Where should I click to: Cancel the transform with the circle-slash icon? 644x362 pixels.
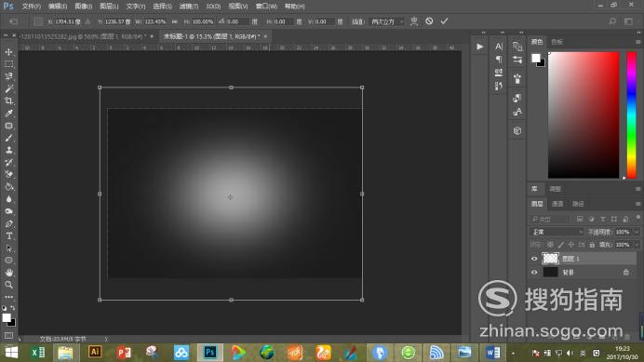click(429, 21)
